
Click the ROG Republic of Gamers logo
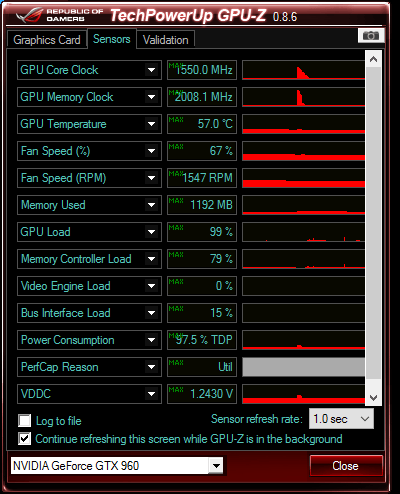[59, 15]
